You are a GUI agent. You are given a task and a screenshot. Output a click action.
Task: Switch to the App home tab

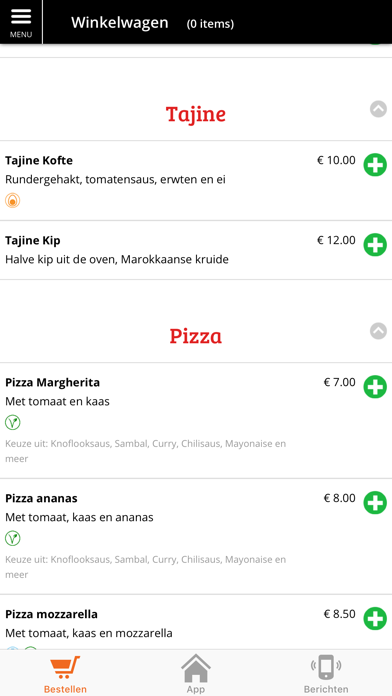tap(195, 674)
